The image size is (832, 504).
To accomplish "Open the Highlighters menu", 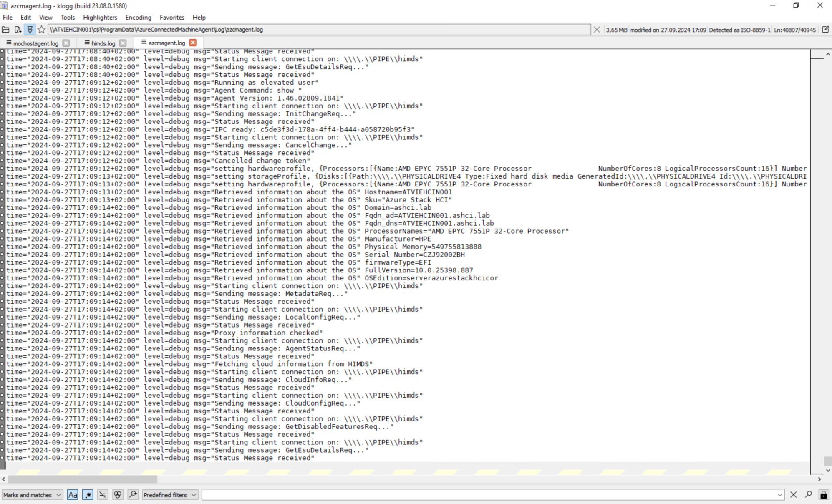I will tap(100, 18).
